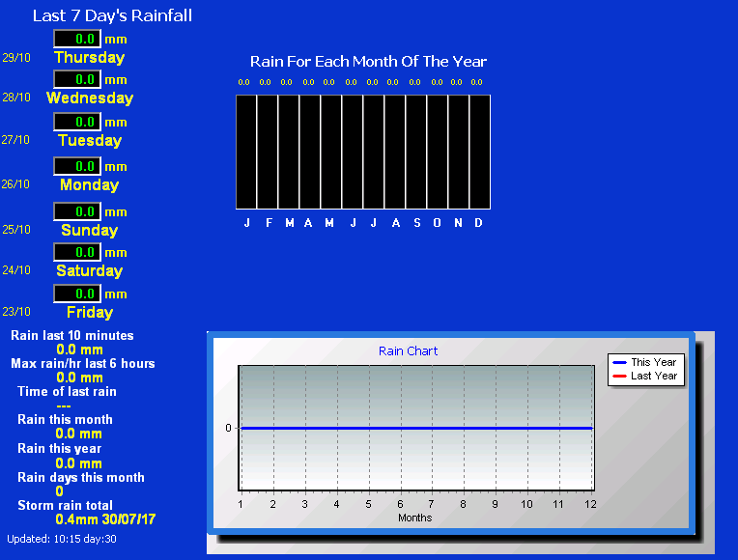Click the 'Monday' day label
This screenshot has width=738, height=560.
(x=90, y=184)
